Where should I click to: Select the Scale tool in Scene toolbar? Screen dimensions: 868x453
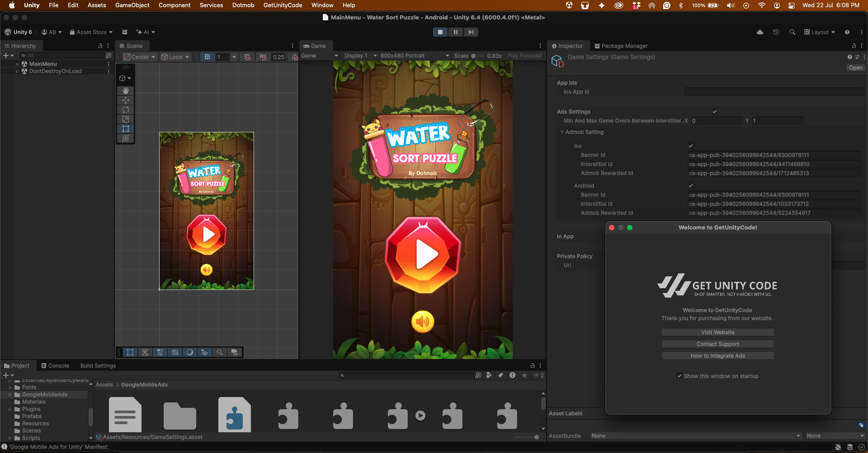[126, 119]
